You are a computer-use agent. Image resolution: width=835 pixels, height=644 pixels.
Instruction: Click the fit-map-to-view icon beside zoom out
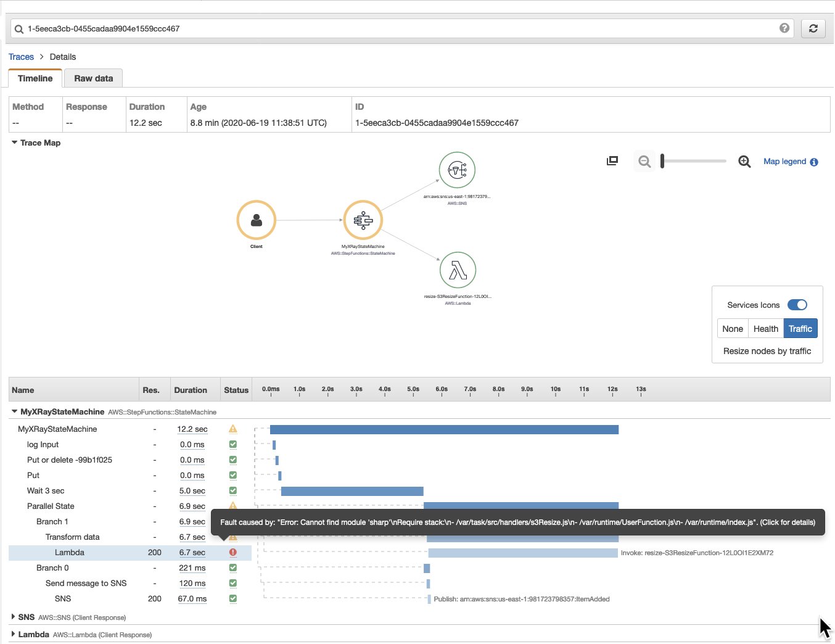coord(612,161)
